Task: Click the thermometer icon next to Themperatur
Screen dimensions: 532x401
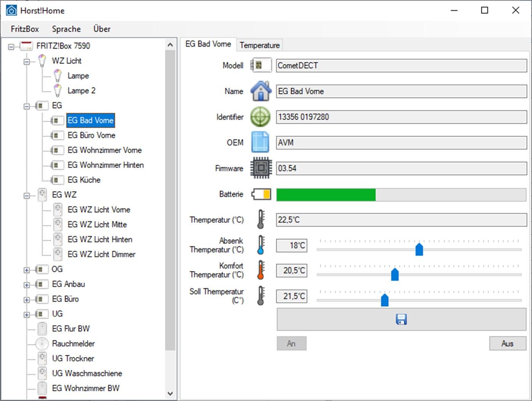Action: pos(260,219)
